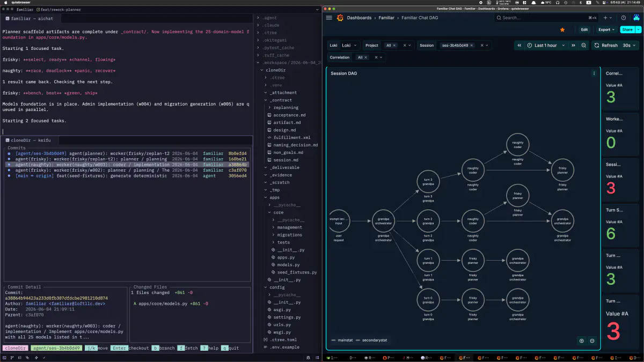
Task: Select the turn 2 grandpa node
Action: tap(428, 220)
